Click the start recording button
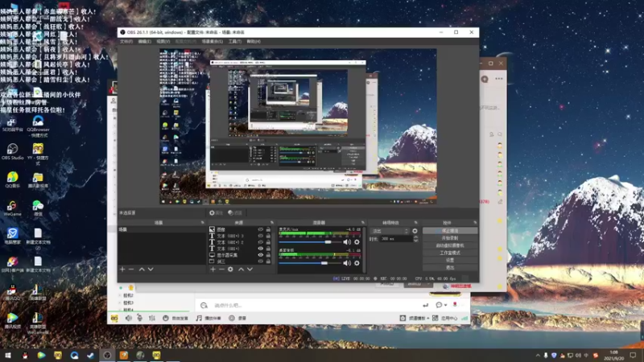644x362 pixels. (450, 238)
